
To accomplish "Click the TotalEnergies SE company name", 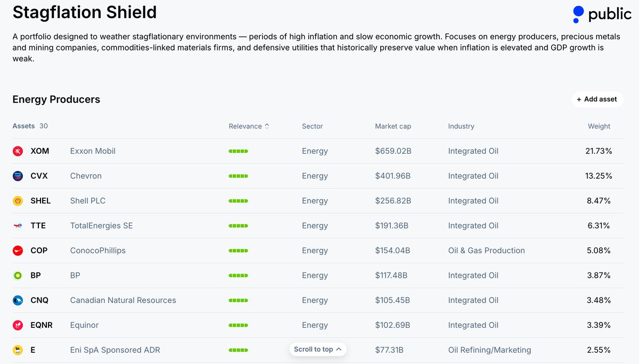I will click(x=102, y=226).
